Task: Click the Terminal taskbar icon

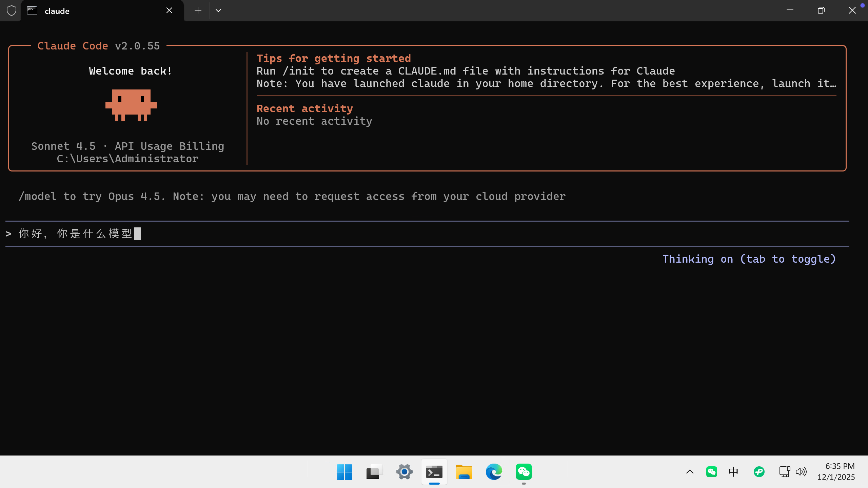Action: tap(434, 472)
